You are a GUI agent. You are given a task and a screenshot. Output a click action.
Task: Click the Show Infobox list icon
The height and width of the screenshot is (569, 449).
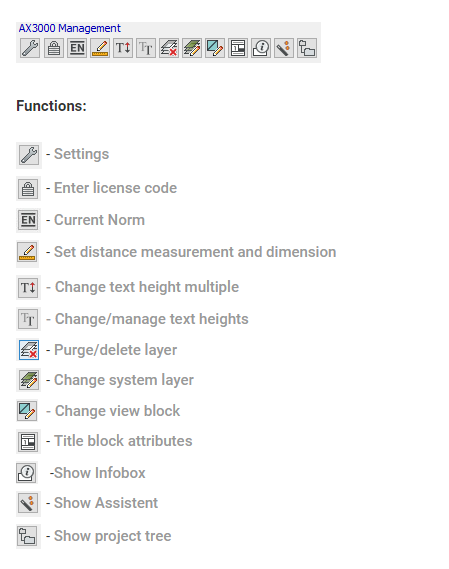point(27,473)
